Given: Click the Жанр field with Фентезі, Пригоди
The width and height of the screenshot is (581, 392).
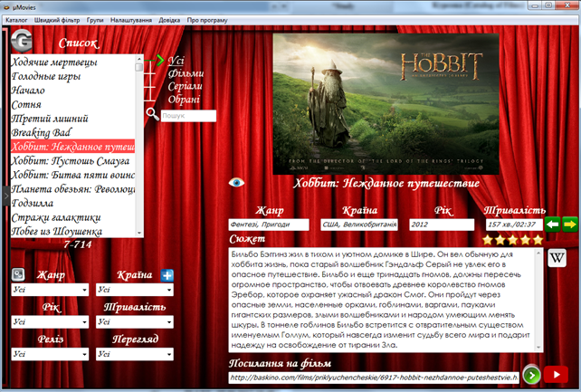Looking at the screenshot, I should pyautogui.click(x=269, y=225).
